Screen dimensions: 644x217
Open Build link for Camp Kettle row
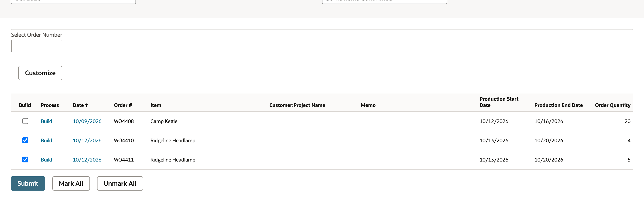[47, 121]
